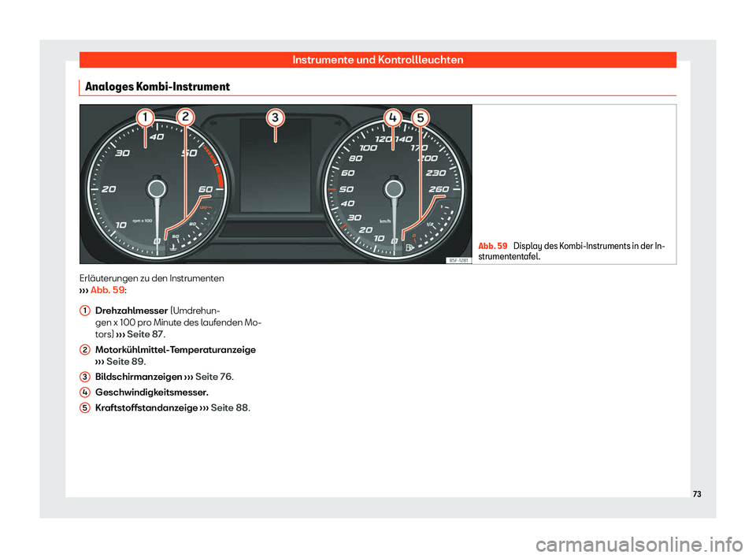Screen dimensions: 756x558
Task: Click the legend number 4 circle in list
Action: [x=85, y=392]
